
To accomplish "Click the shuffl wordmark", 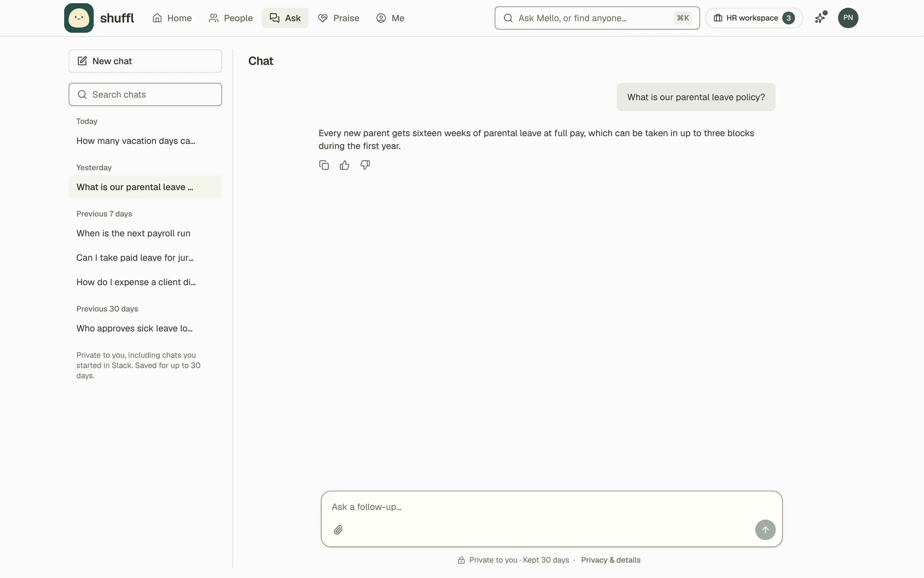I will tap(117, 18).
